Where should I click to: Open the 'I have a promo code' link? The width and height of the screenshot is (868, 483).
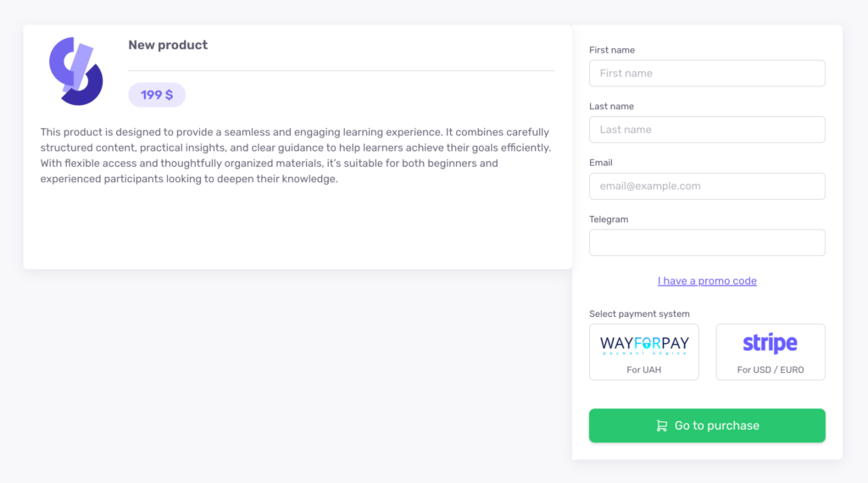click(x=707, y=281)
